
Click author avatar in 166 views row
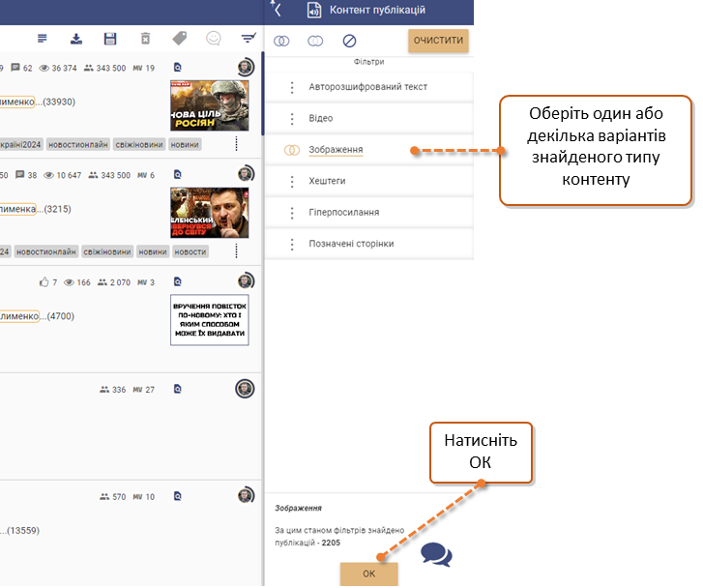(x=246, y=281)
